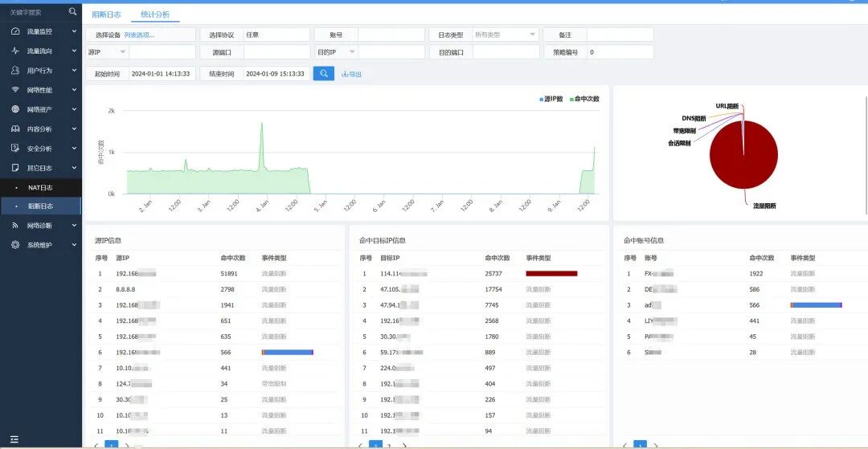The width and height of the screenshot is (868, 449).
Task: Expand the 用户行为 menu chevron
Action: coord(74,70)
